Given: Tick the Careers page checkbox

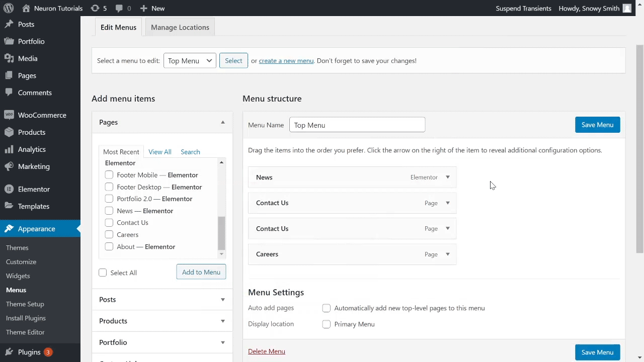Looking at the screenshot, I should click(x=109, y=235).
